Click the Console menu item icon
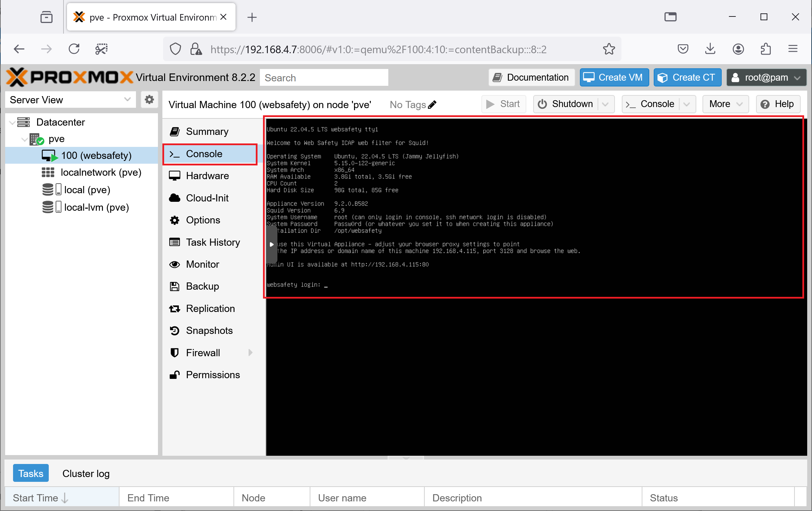The height and width of the screenshot is (511, 812). point(174,154)
